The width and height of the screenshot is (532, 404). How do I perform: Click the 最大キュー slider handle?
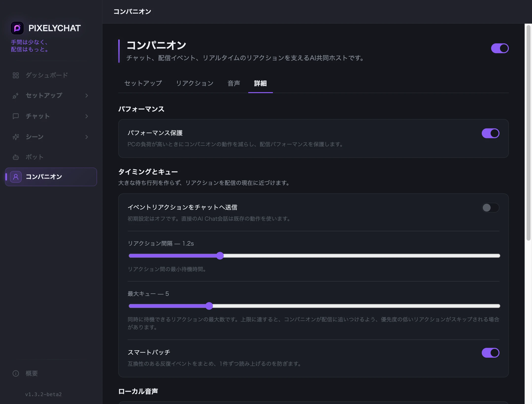click(x=209, y=306)
